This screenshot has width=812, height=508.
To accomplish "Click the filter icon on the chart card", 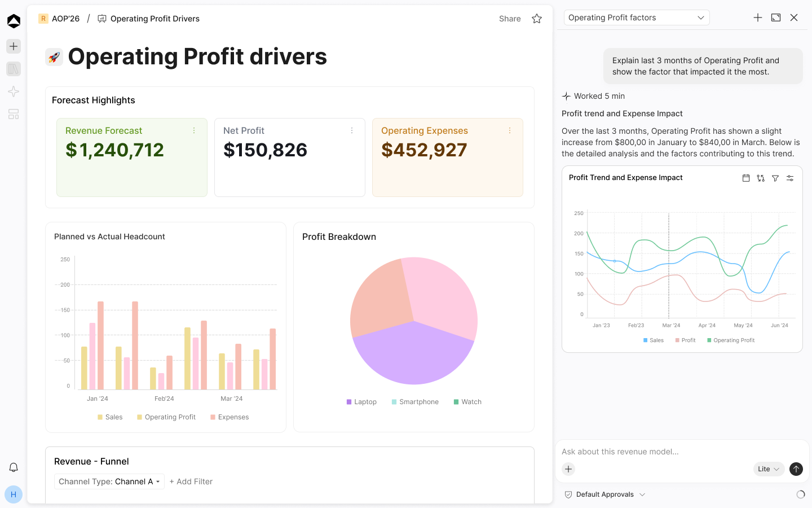I will (775, 178).
